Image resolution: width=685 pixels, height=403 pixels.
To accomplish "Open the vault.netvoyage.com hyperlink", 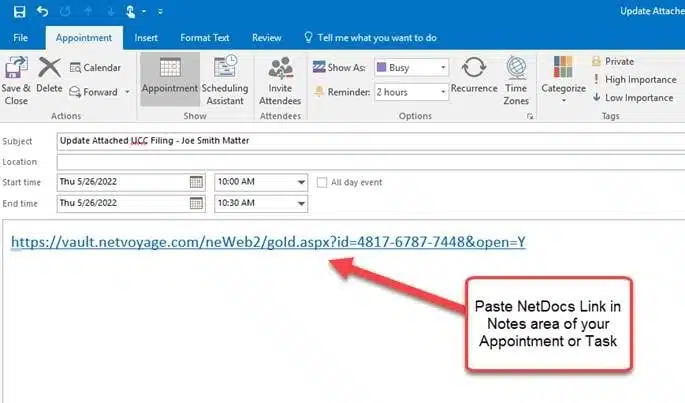I will click(x=268, y=242).
